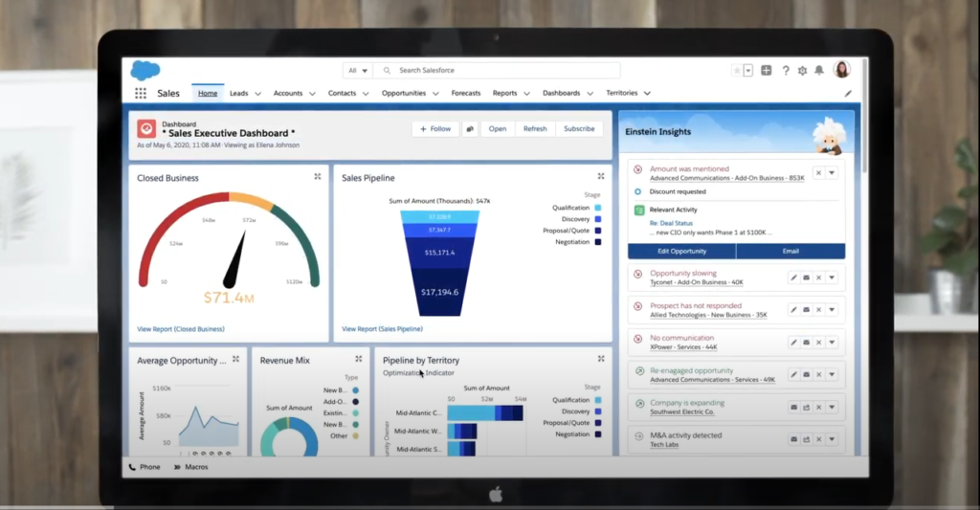
Task: Expand the Opportunities menu chevron
Action: tap(435, 94)
